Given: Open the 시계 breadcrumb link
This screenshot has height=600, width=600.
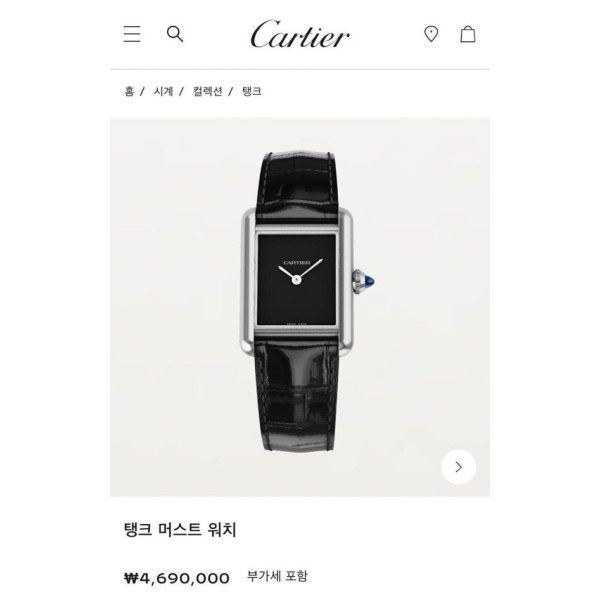Looking at the screenshot, I should (163, 91).
